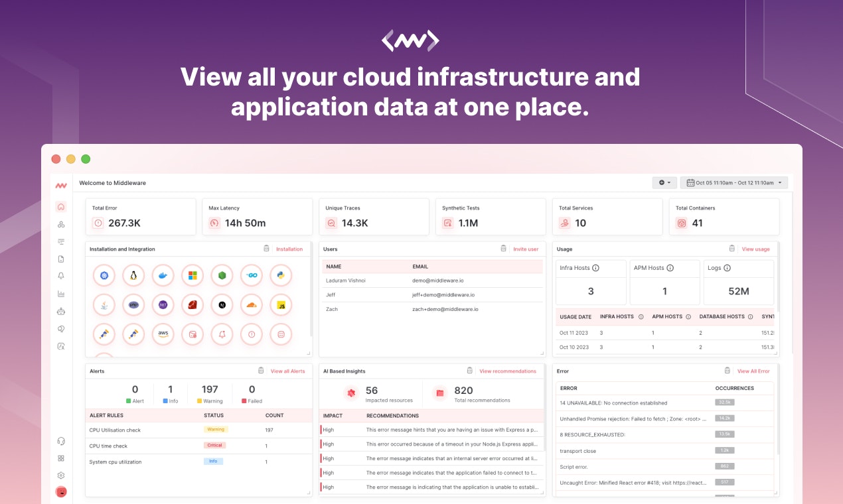
Task: Open the bar chart dashboards icon in the sidebar
Action: (61, 294)
